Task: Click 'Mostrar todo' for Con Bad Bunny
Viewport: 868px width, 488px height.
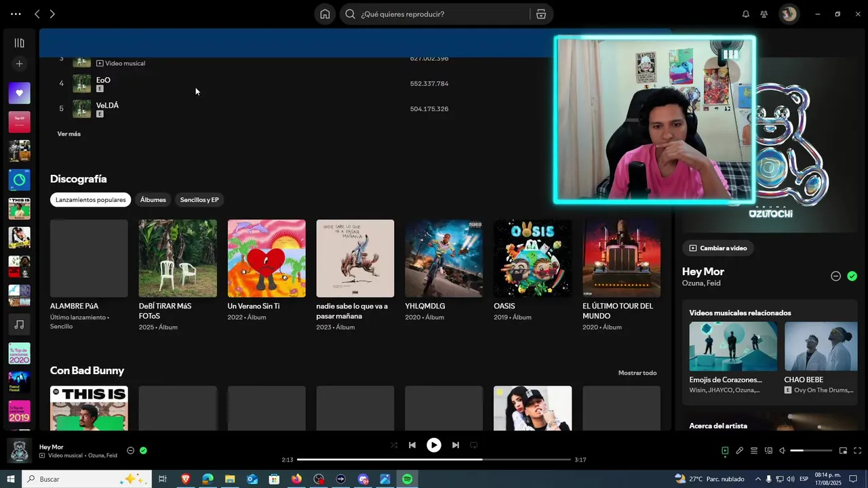Action: (x=637, y=373)
